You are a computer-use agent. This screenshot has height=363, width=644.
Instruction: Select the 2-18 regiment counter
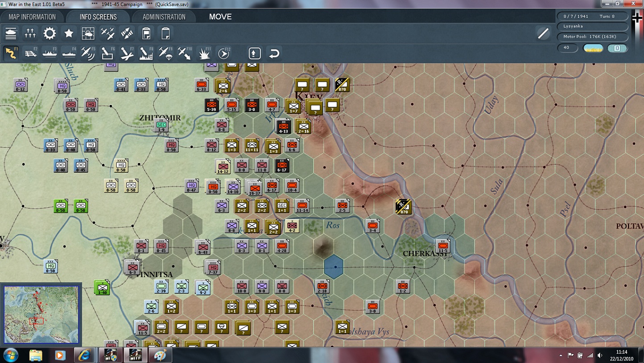pos(322,286)
